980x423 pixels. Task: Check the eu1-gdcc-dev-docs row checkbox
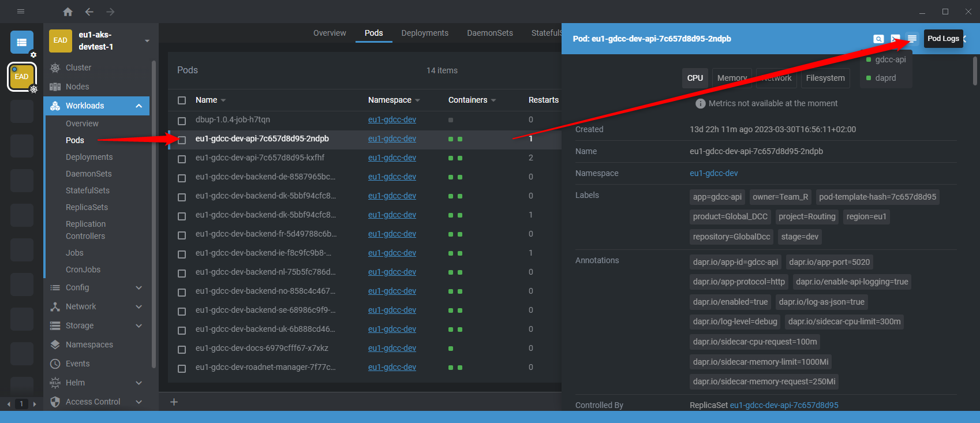pos(182,349)
